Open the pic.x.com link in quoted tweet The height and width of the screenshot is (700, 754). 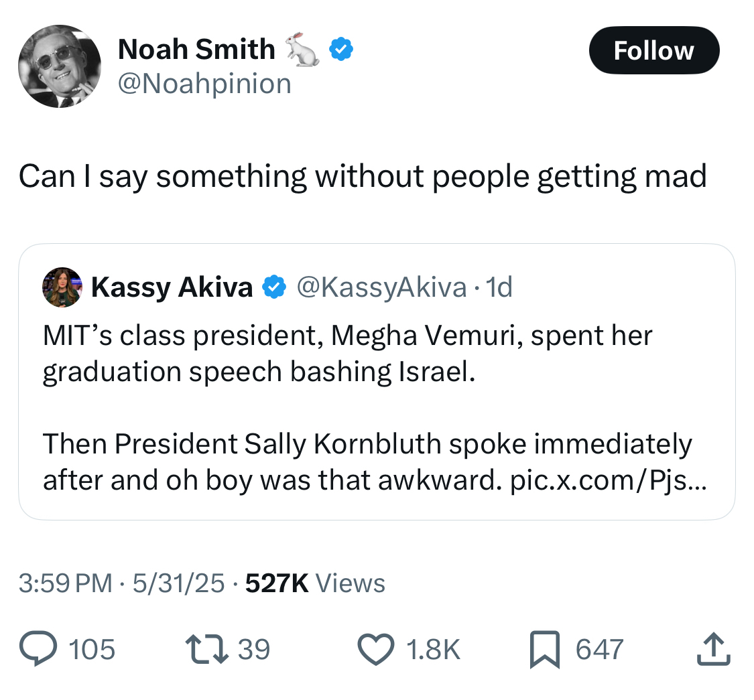coord(607,480)
